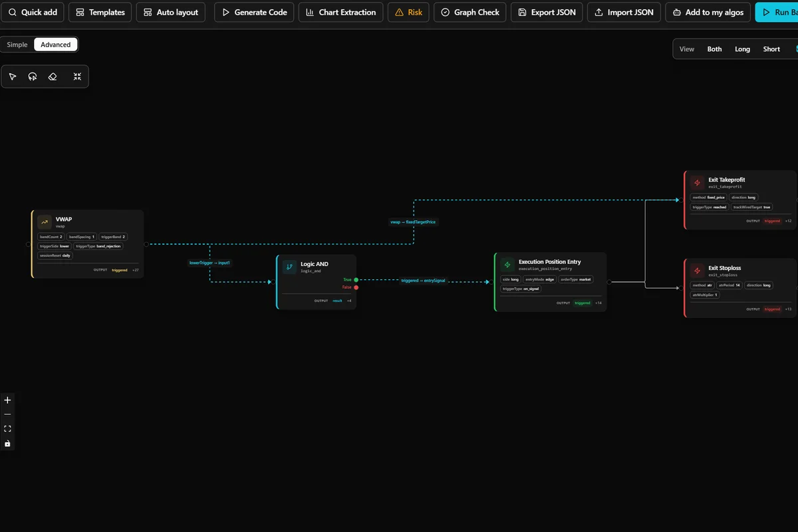Run Auto layout on the graph

pyautogui.click(x=171, y=12)
